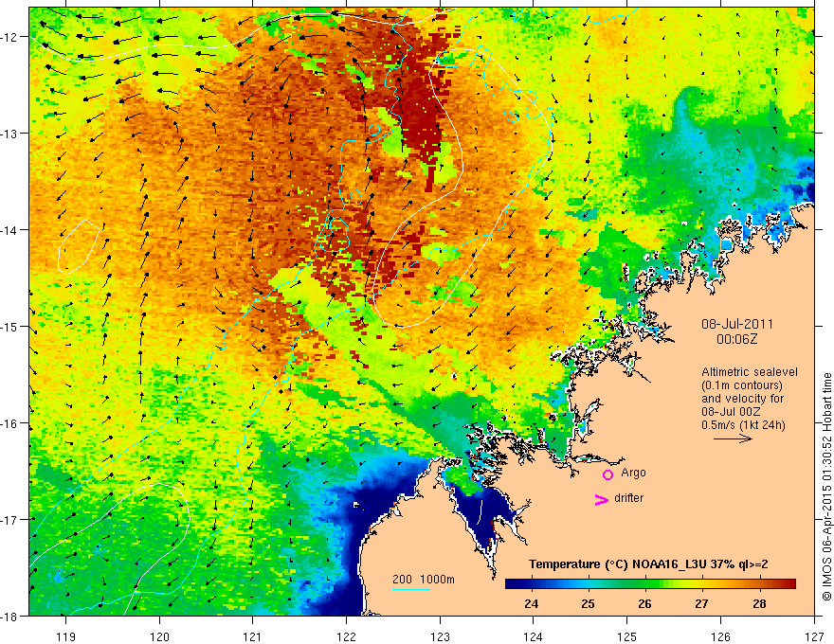
Task: Click the longitude label '121'
Action: click(x=253, y=636)
